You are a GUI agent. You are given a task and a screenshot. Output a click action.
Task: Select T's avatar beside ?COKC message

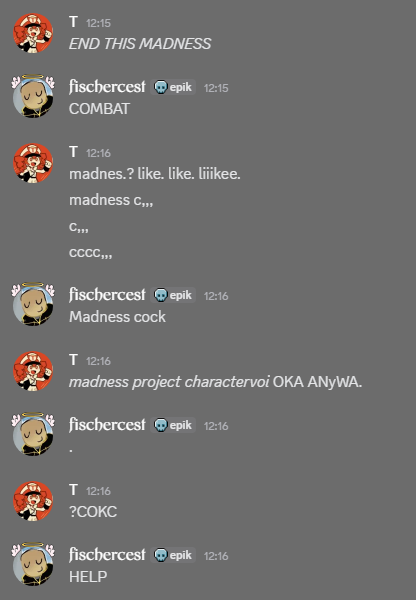tap(33, 501)
